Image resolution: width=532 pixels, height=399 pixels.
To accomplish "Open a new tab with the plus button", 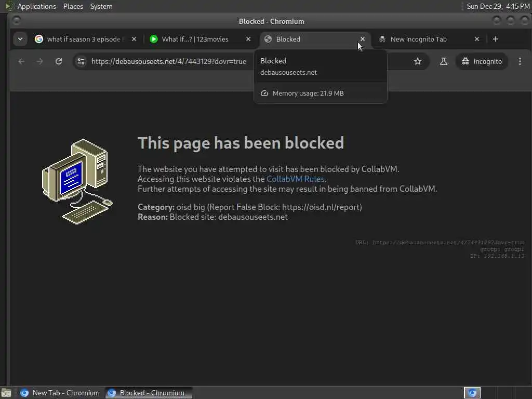I will [x=495, y=39].
